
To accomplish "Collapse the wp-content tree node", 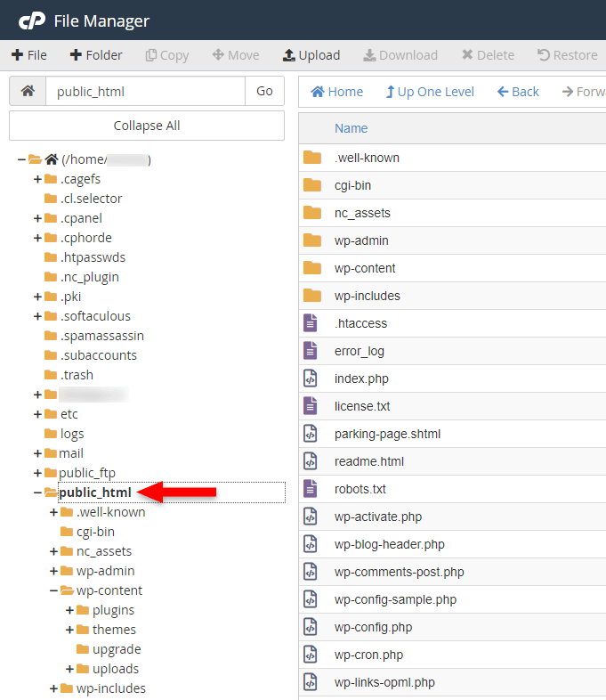I will tap(53, 590).
